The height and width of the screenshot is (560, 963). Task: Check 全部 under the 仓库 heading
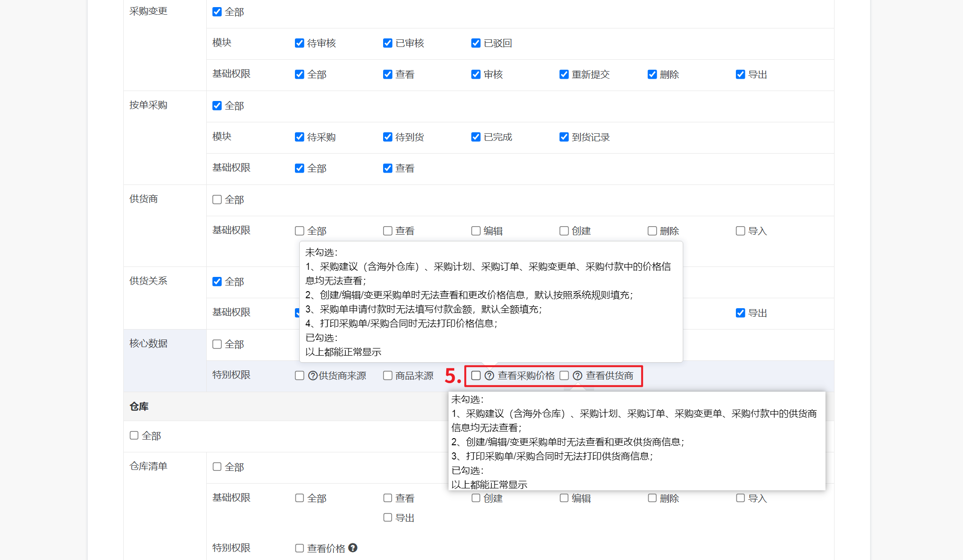134,435
